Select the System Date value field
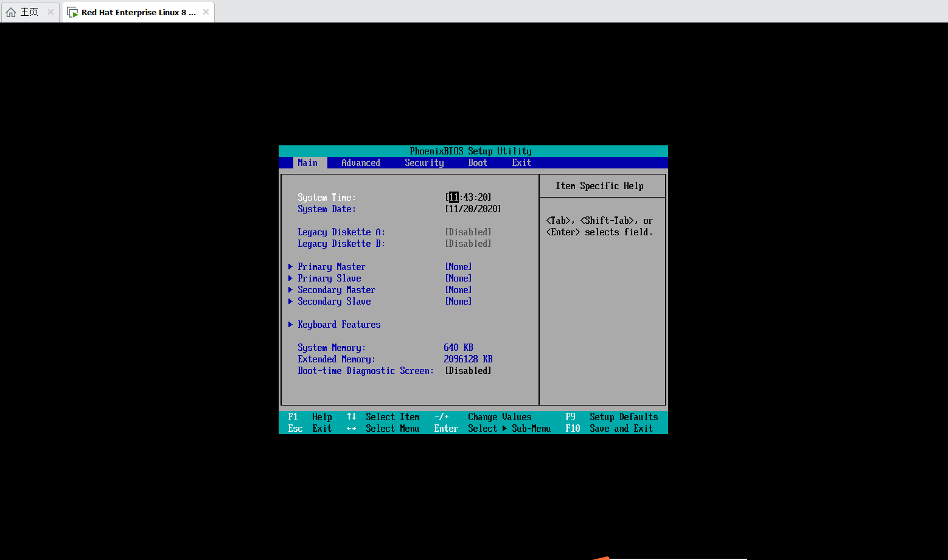This screenshot has height=560, width=948. tap(473, 209)
